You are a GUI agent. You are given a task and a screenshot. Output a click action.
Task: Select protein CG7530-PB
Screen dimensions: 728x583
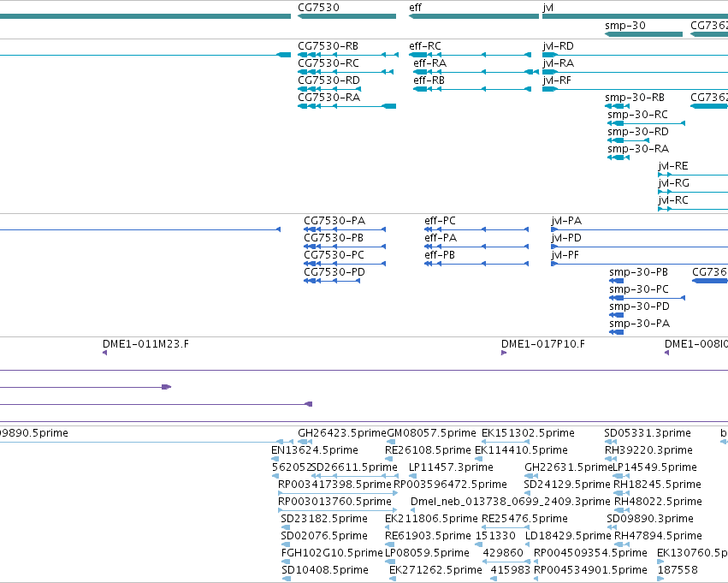[345, 247]
